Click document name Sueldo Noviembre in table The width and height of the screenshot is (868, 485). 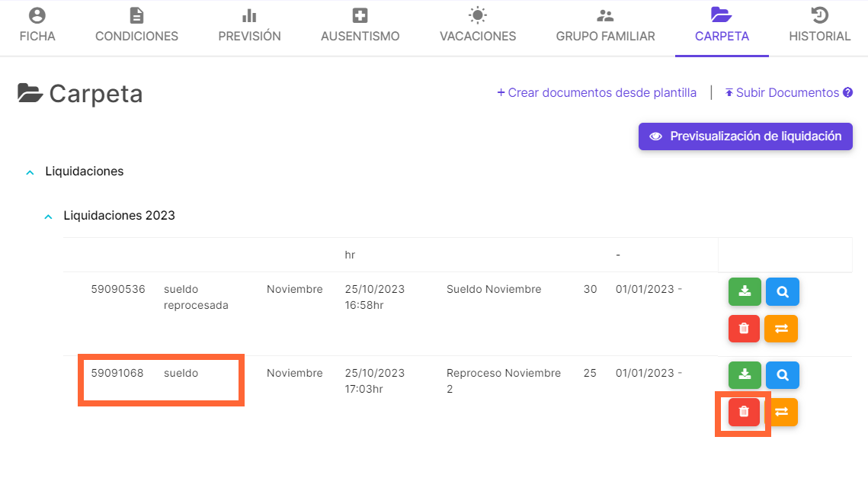point(494,289)
